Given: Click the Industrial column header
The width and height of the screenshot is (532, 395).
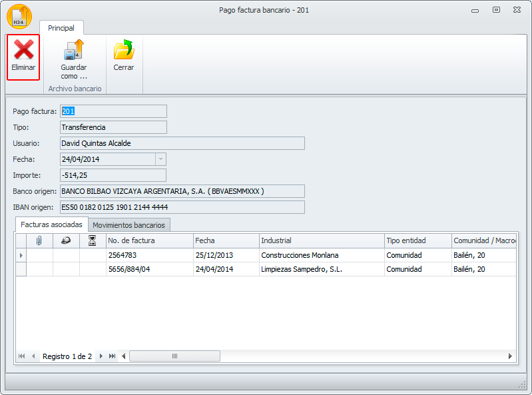Looking at the screenshot, I should (321, 240).
